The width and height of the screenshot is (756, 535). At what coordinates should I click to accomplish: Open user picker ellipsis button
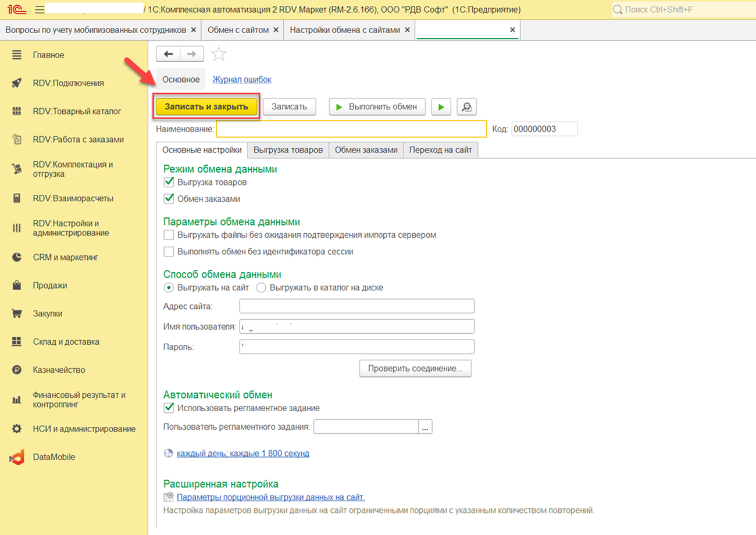point(425,427)
